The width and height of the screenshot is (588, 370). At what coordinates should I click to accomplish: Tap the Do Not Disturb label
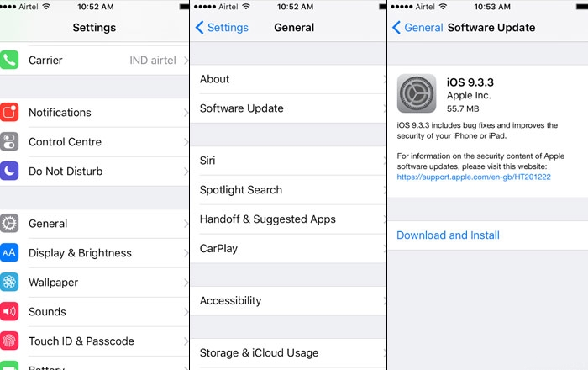66,171
